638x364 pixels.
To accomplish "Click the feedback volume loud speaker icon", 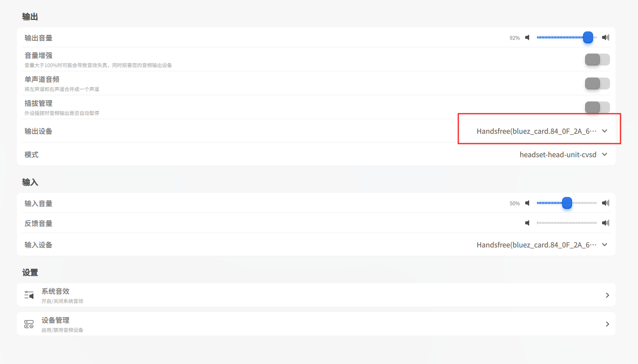I will [606, 223].
